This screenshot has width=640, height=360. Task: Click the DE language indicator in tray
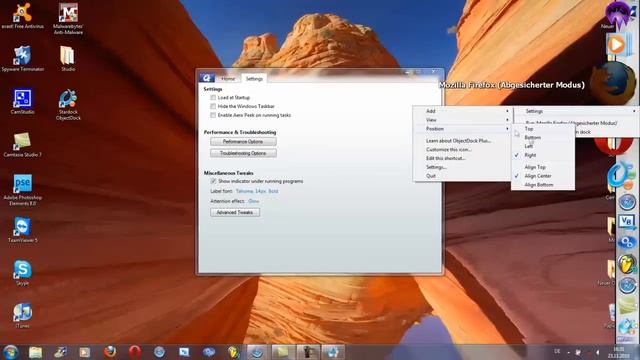[557, 351]
